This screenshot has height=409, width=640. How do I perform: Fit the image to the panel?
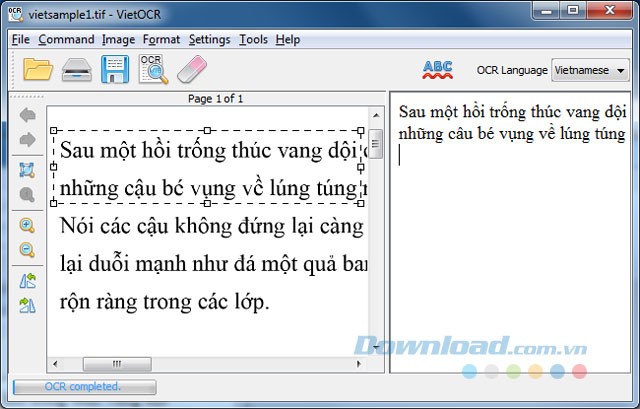coord(27,170)
